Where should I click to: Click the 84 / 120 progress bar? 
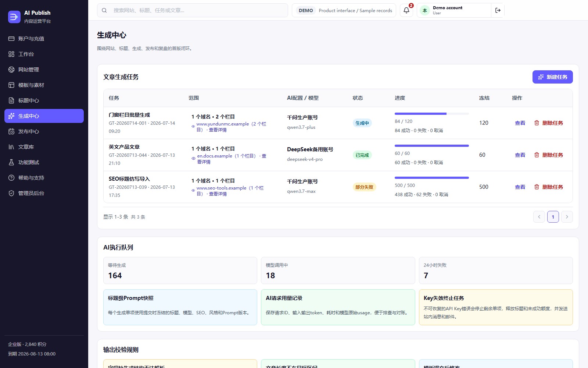click(432, 114)
